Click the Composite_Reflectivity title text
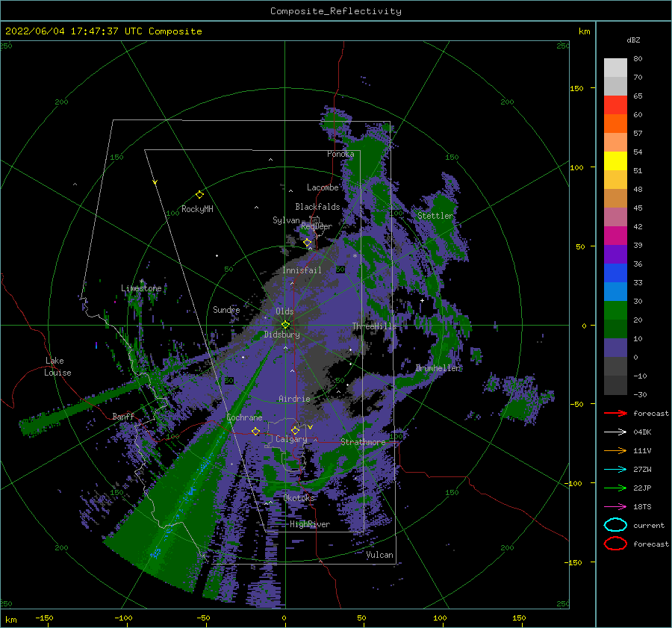 click(x=336, y=11)
